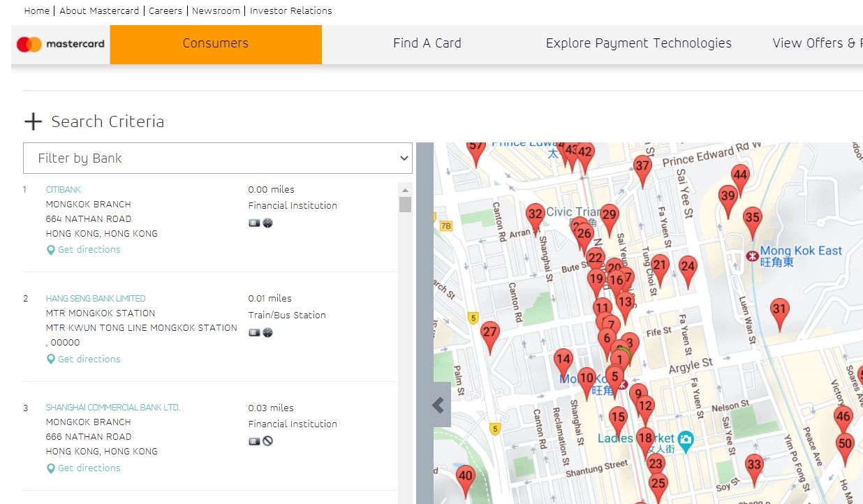Expand the Search Criteria plus icon
This screenshot has width=863, height=504.
pyautogui.click(x=34, y=121)
